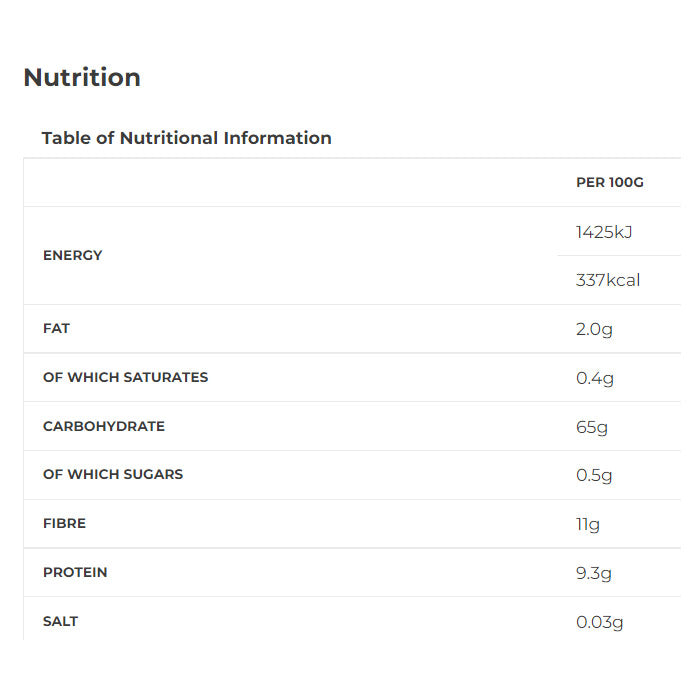This screenshot has height=700, width=700.
Task: Click the SALT row label
Action: coord(60,621)
